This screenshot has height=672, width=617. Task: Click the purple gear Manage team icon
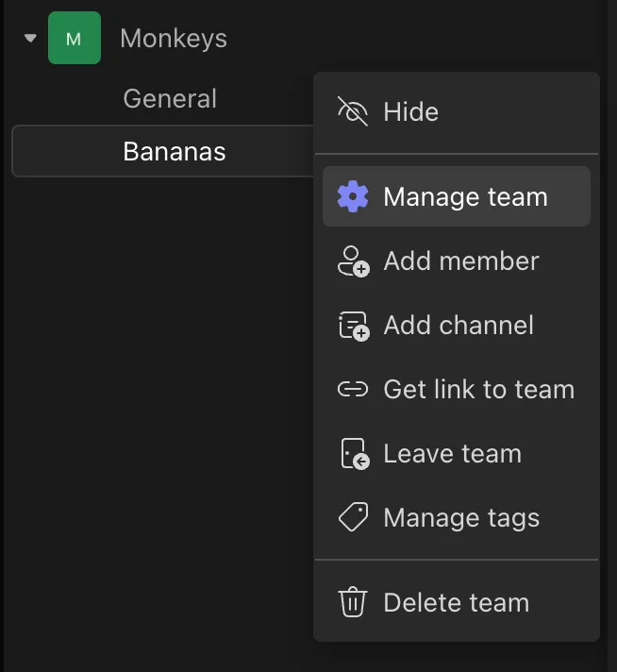point(353,196)
